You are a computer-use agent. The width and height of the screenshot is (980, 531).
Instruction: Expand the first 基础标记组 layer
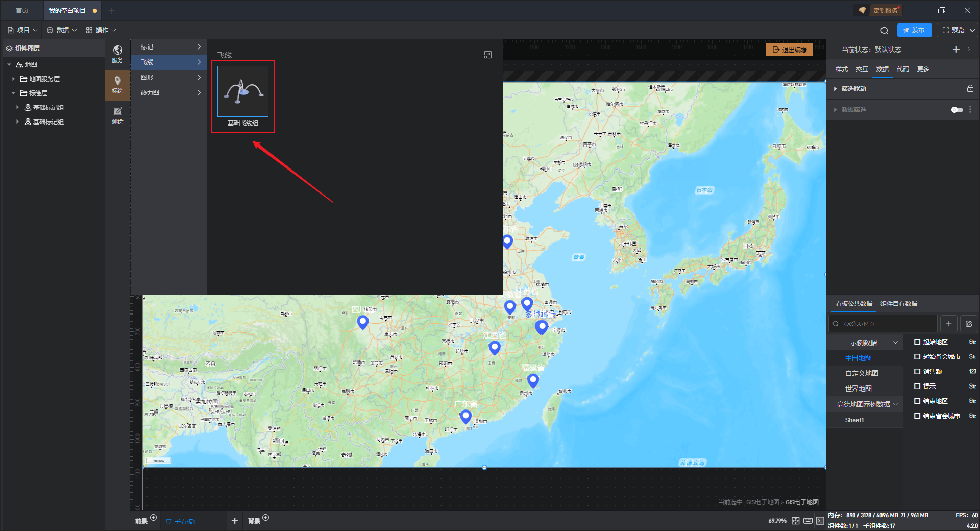(17, 108)
